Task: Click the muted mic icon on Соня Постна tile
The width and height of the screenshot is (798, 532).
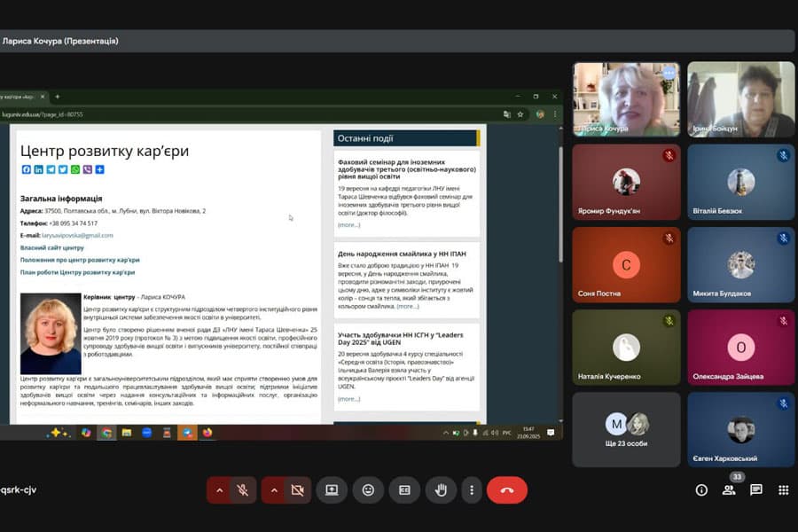Action: [669, 239]
